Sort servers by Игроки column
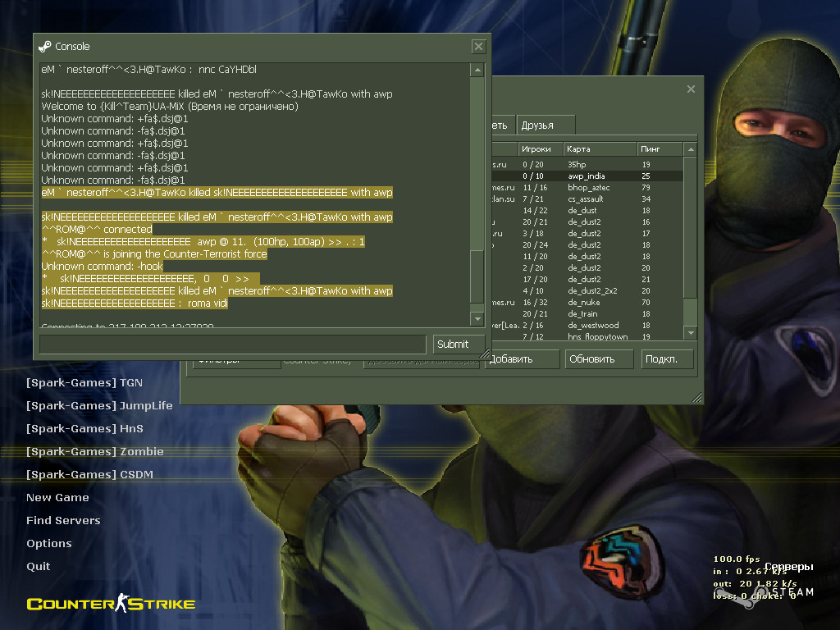The image size is (840, 630). 541,149
